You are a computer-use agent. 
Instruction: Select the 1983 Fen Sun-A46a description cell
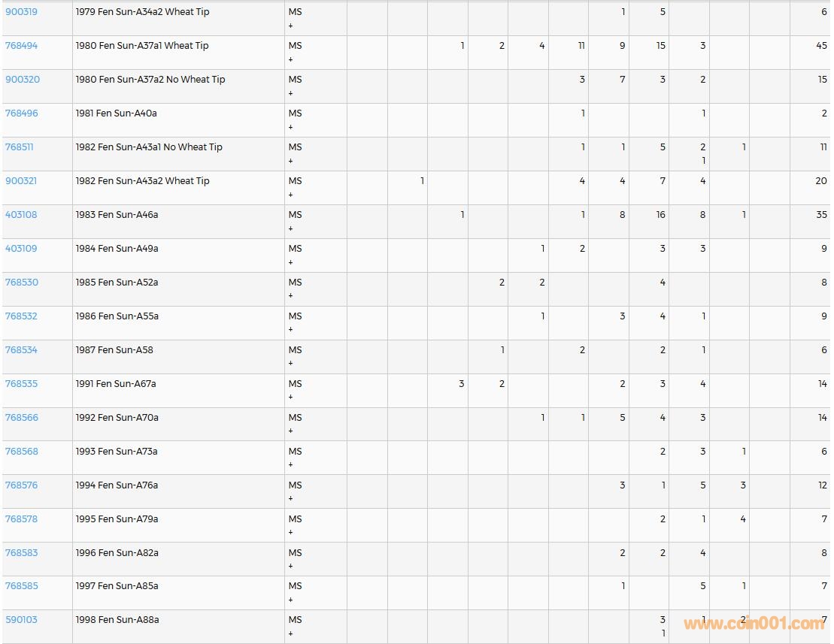(x=117, y=215)
